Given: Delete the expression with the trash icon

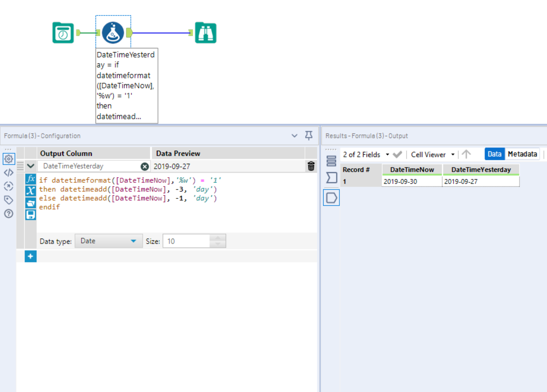Looking at the screenshot, I should point(311,166).
